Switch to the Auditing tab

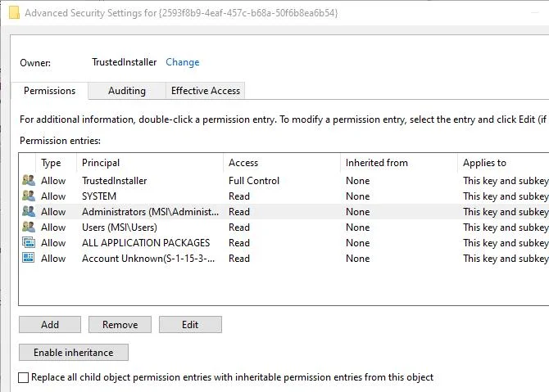click(x=127, y=91)
